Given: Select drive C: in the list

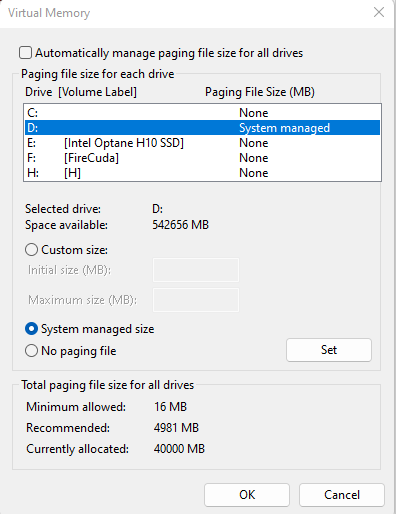Looking at the screenshot, I should click(202, 113).
